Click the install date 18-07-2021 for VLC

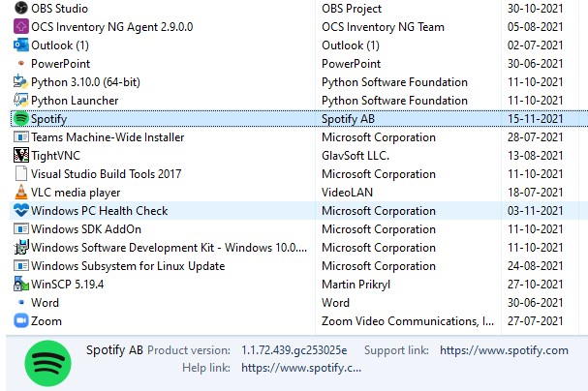pos(535,193)
